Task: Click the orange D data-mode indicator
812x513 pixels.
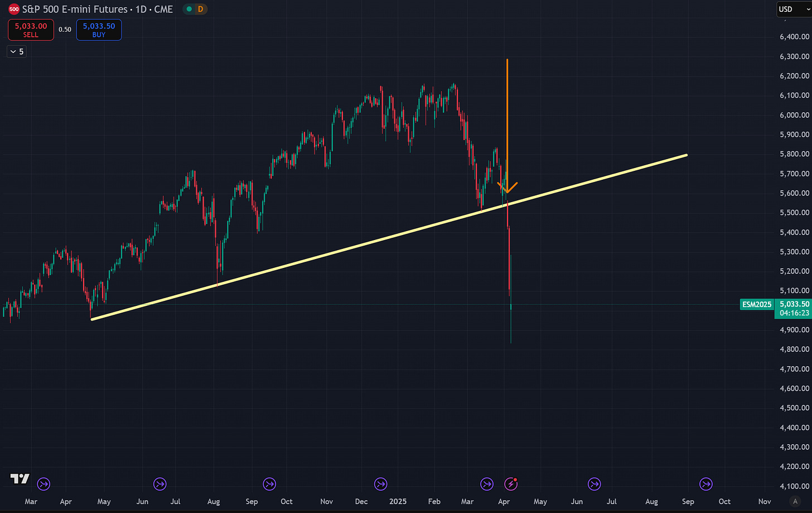Action: tap(201, 9)
